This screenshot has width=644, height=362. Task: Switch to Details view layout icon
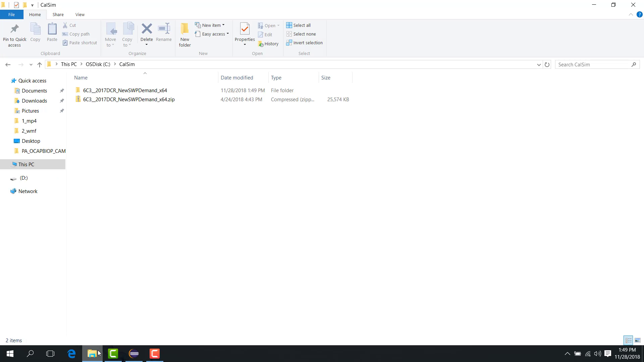tap(628, 340)
